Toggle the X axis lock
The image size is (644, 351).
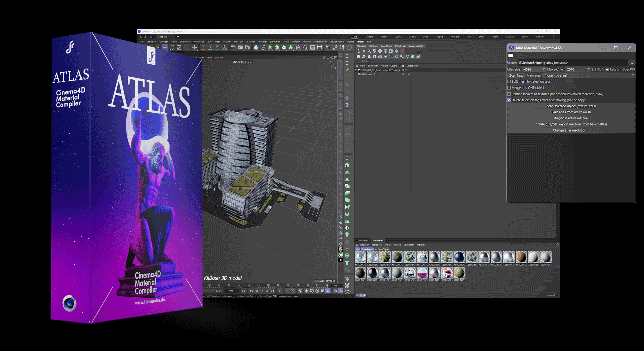[x=203, y=47]
